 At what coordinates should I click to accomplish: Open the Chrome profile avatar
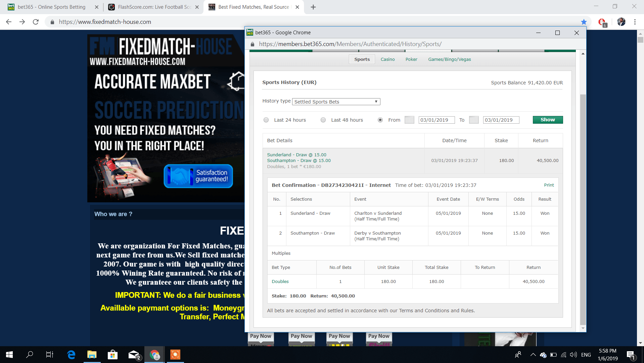click(621, 22)
